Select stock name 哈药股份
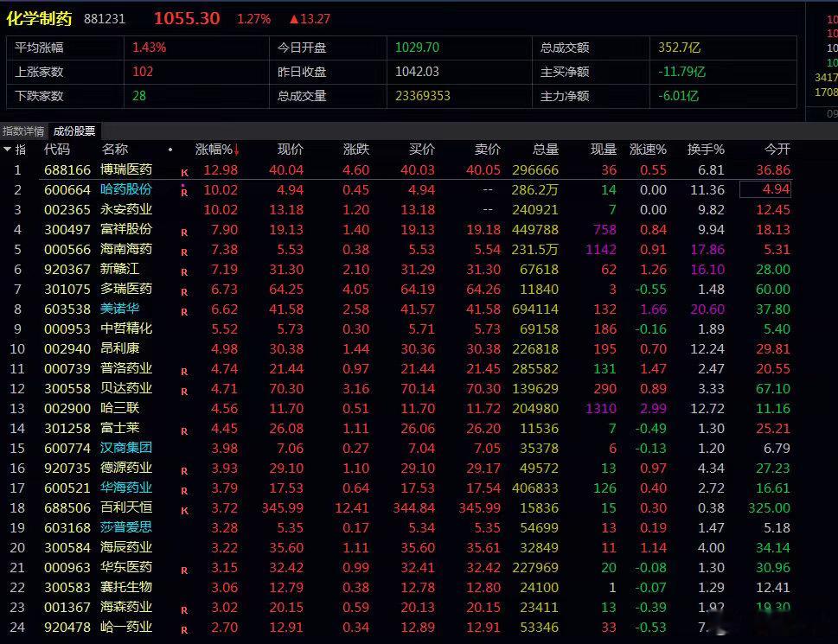The width and height of the screenshot is (838, 644). pyautogui.click(x=126, y=189)
